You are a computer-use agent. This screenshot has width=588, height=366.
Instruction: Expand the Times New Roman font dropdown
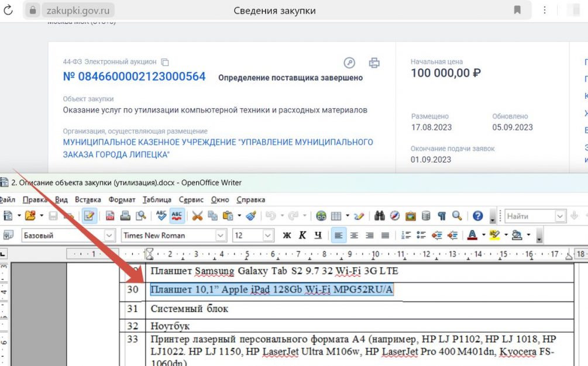click(221, 236)
